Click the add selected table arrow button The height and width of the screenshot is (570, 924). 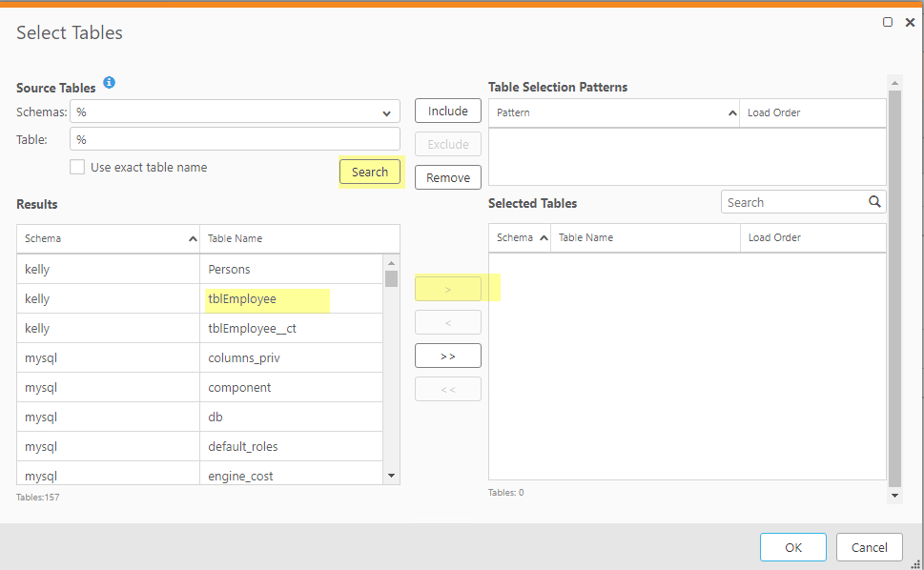pyautogui.click(x=448, y=289)
